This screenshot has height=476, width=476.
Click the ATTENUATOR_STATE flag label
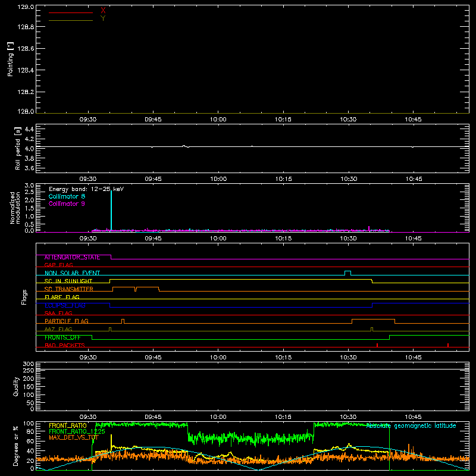[72, 258]
